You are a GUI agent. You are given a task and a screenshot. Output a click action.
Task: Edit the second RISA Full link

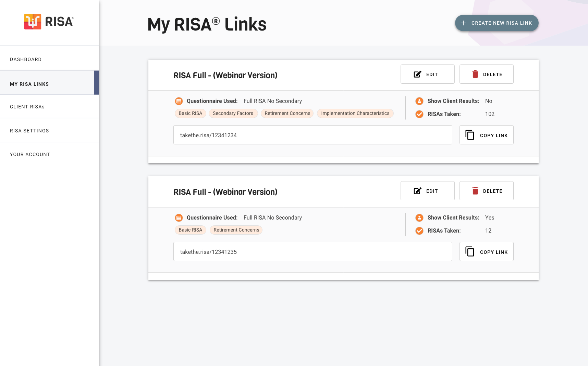(427, 191)
